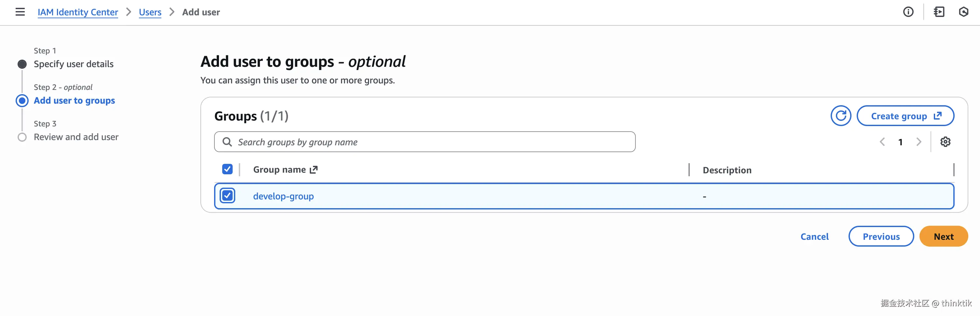This screenshot has height=316, width=980.
Task: Click the Group name external link icon
Action: (313, 170)
